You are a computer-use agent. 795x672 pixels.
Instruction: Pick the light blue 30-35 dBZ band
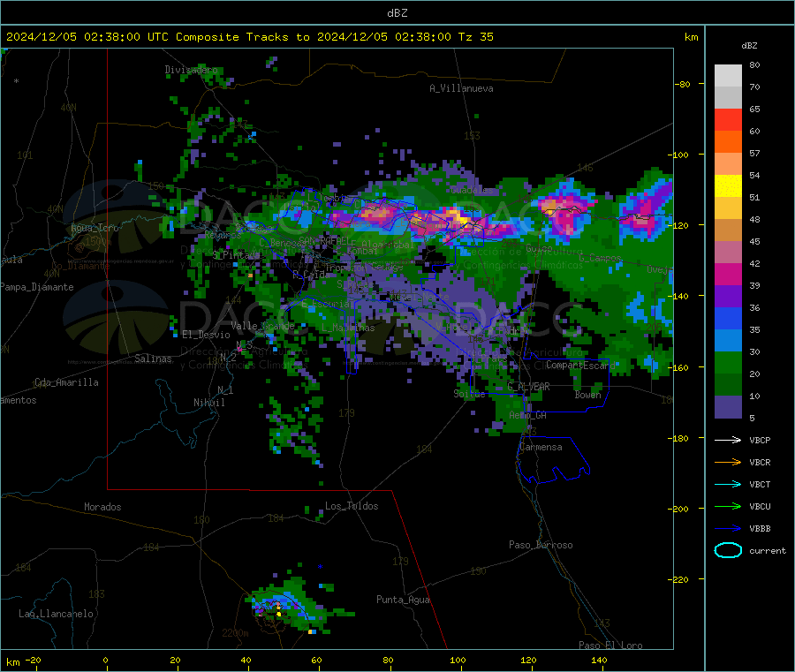click(x=728, y=341)
